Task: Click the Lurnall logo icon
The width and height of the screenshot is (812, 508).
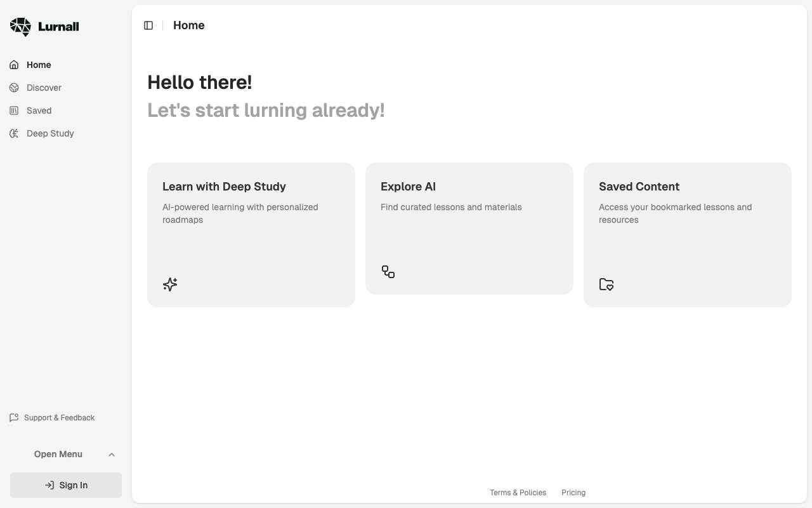Action: (21, 27)
